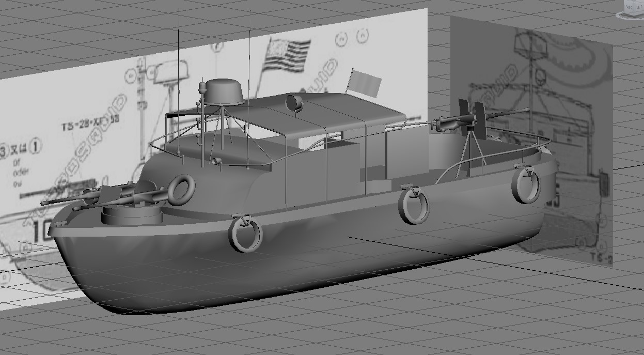The width and height of the screenshot is (644, 355).
Task: Click the American flag in reference drawing
Action: coord(287,55)
